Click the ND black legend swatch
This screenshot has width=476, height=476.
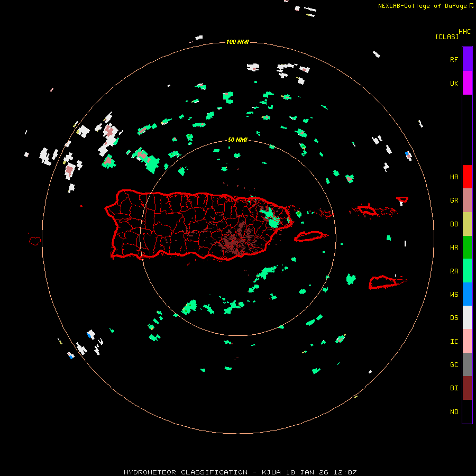[x=467, y=411]
